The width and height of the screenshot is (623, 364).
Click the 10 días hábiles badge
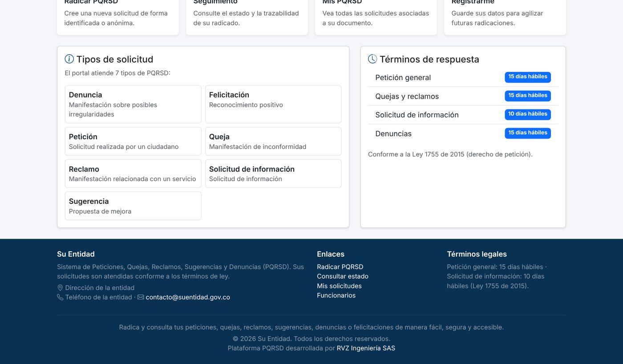(528, 114)
